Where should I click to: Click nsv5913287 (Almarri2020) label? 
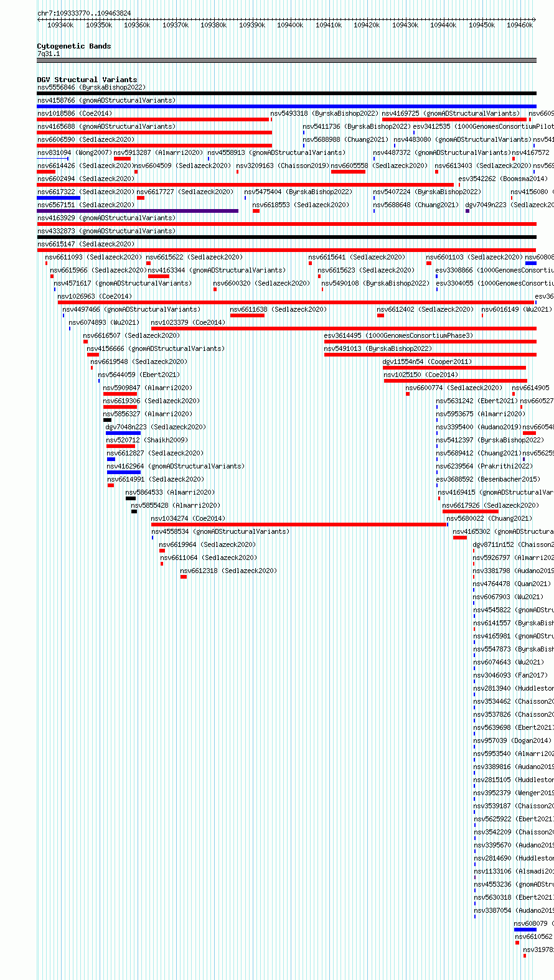(x=158, y=152)
